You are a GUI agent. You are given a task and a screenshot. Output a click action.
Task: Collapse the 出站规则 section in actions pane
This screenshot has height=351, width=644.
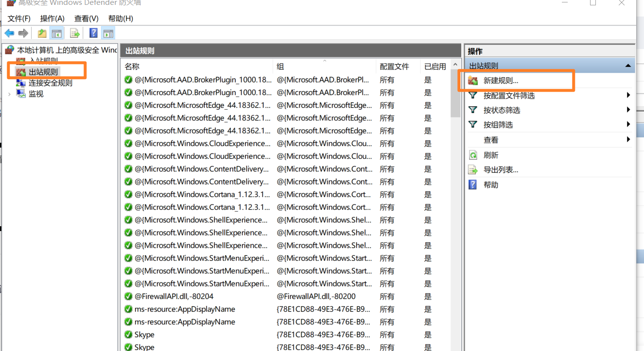pyautogui.click(x=628, y=66)
